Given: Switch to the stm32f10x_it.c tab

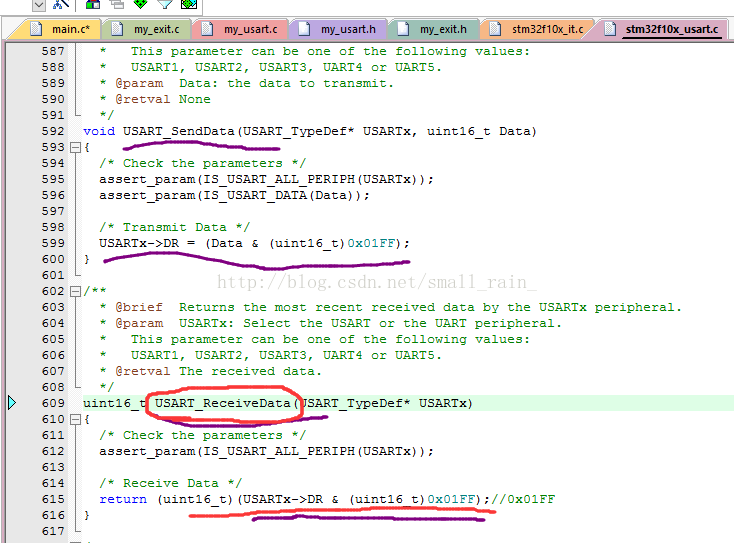Looking at the screenshot, I should pos(547,29).
